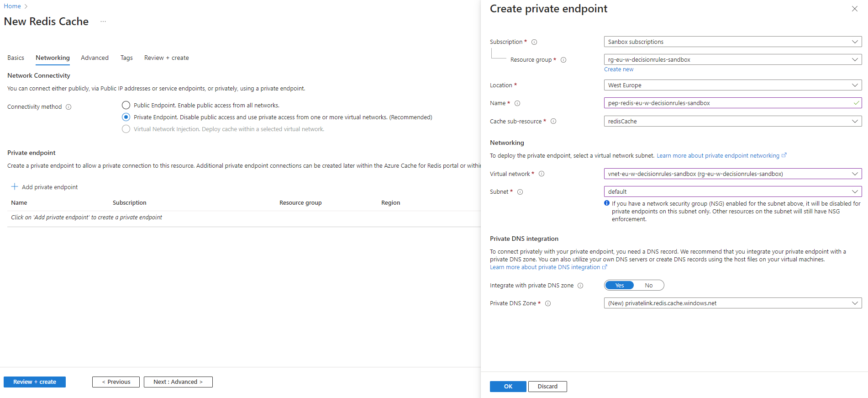Image resolution: width=868 pixels, height=398 pixels.
Task: Close the Create private endpoint panel
Action: point(854,9)
